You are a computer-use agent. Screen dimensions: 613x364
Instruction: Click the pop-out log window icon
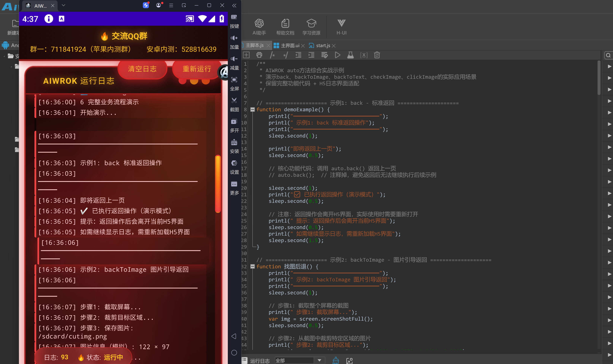point(349,361)
